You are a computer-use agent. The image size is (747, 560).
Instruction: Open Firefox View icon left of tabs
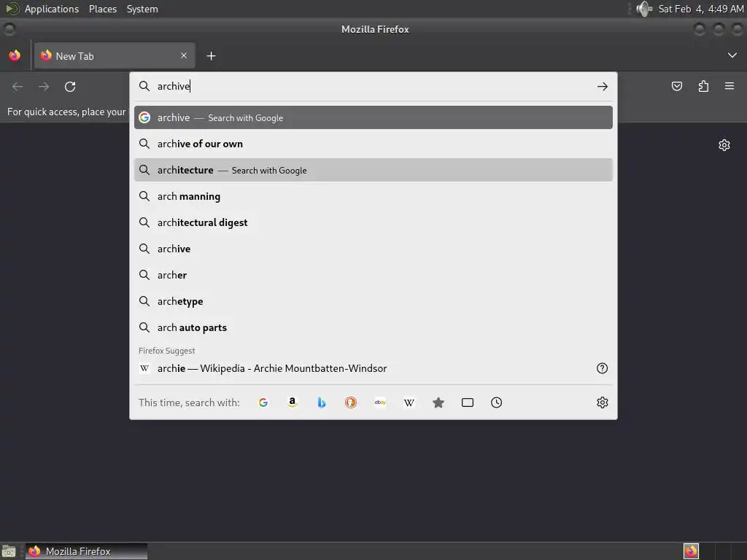pyautogui.click(x=15, y=55)
